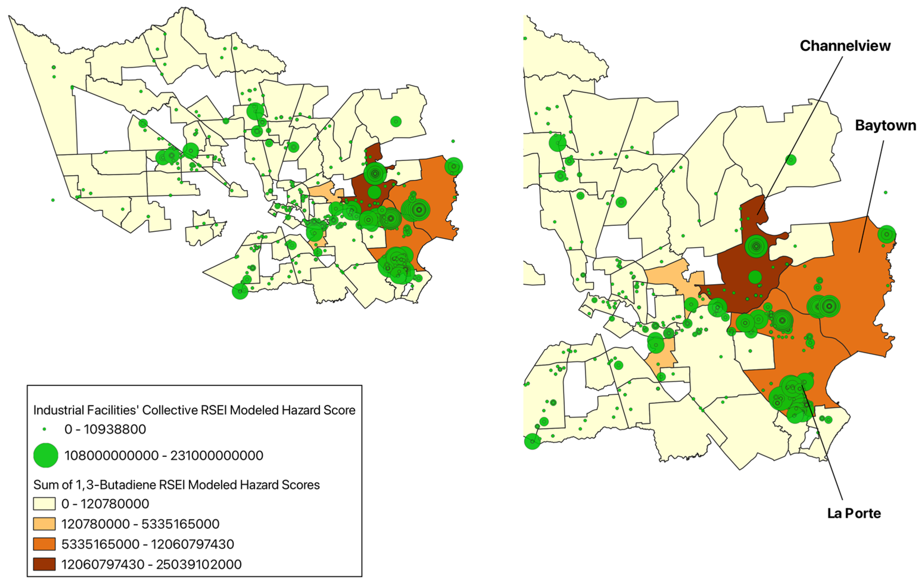Image resolution: width=924 pixels, height=584 pixels.
Task: Click the 0 - 120780000 legend label
Action: click(105, 503)
